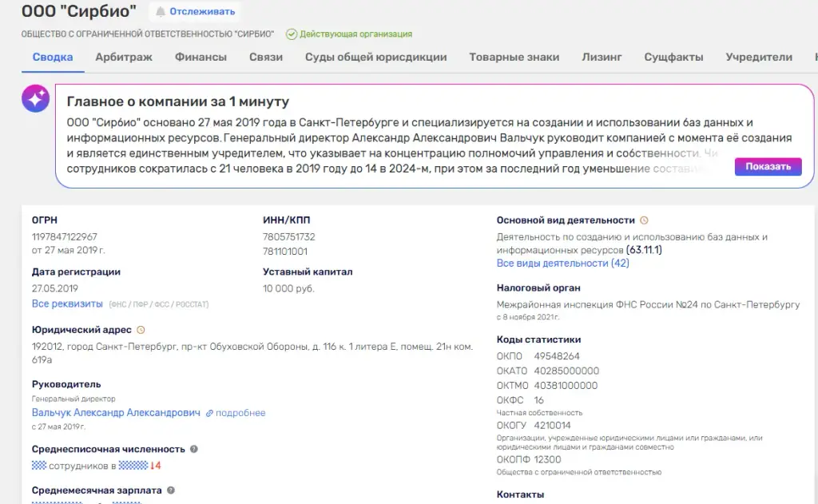Click the red employee change value 14
The width and height of the screenshot is (818, 504).
click(156, 466)
